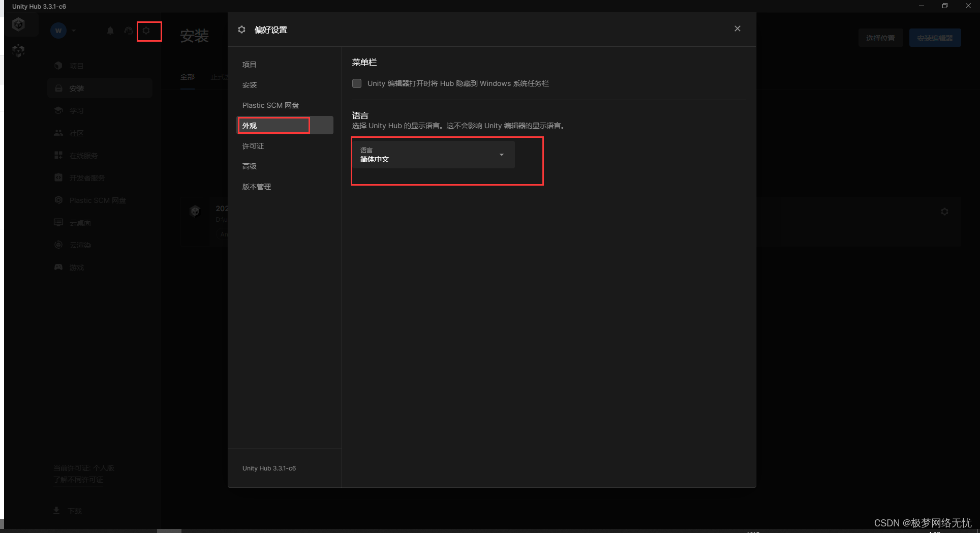Open 下载 at the sidebar bottom

click(68, 511)
